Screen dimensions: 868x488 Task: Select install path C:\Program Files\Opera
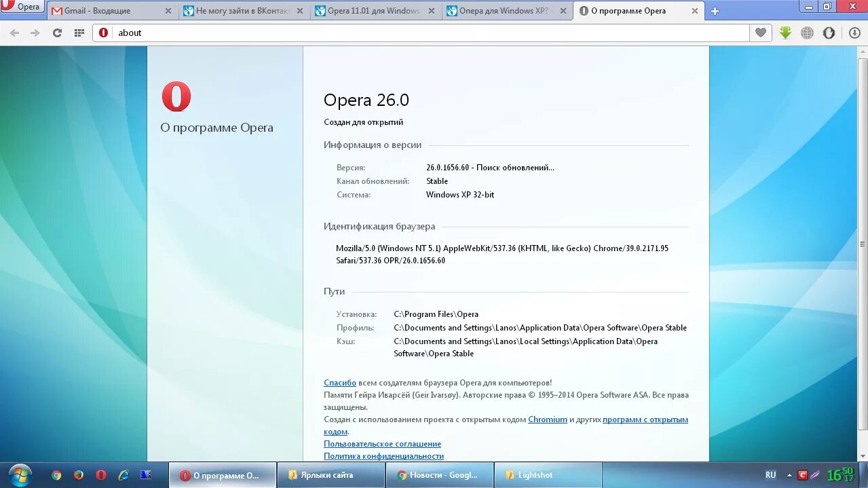click(436, 314)
